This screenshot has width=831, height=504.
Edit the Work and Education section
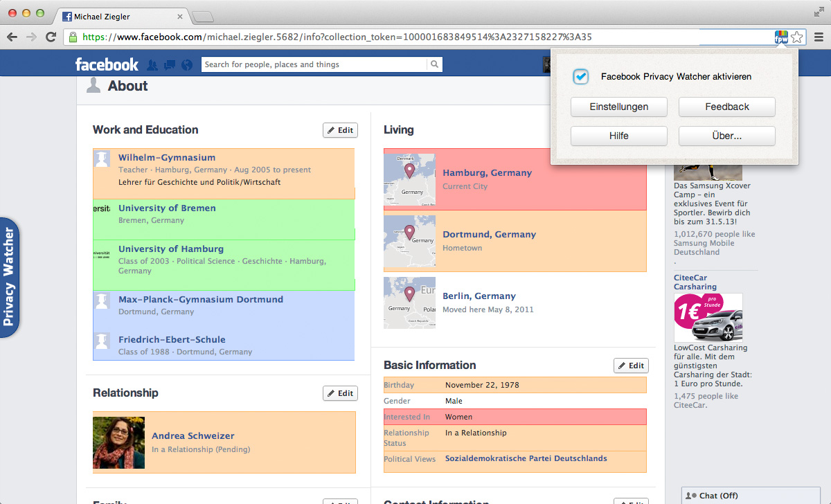[340, 130]
